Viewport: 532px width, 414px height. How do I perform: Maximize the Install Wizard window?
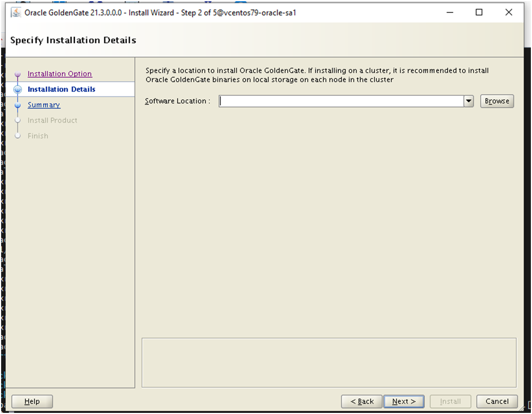click(479, 12)
